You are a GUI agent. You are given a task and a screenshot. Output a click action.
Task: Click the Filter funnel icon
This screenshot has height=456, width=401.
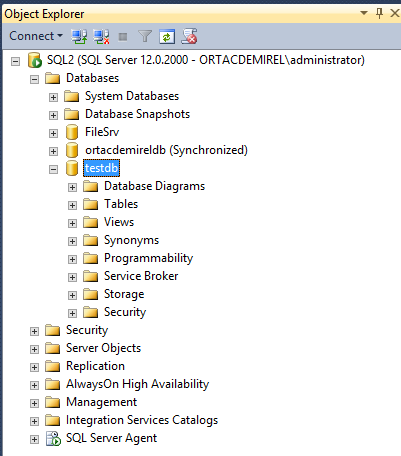tap(145, 36)
